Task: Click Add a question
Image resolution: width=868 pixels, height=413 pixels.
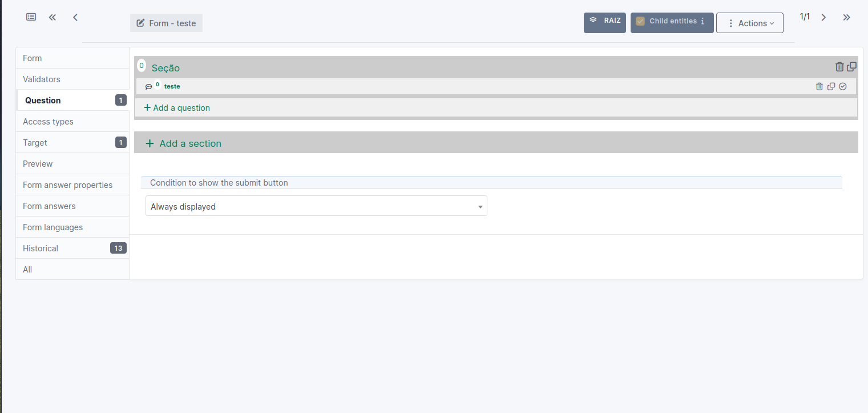Action: [x=176, y=107]
